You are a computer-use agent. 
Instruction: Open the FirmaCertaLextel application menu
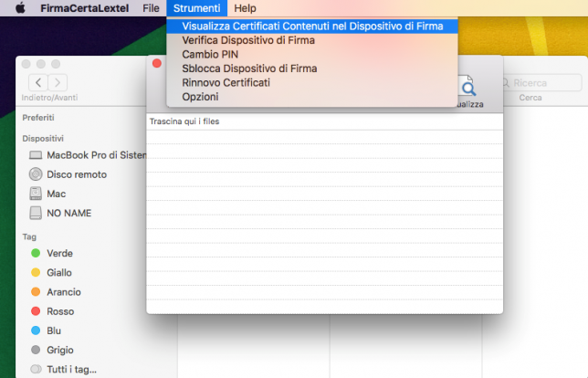84,8
